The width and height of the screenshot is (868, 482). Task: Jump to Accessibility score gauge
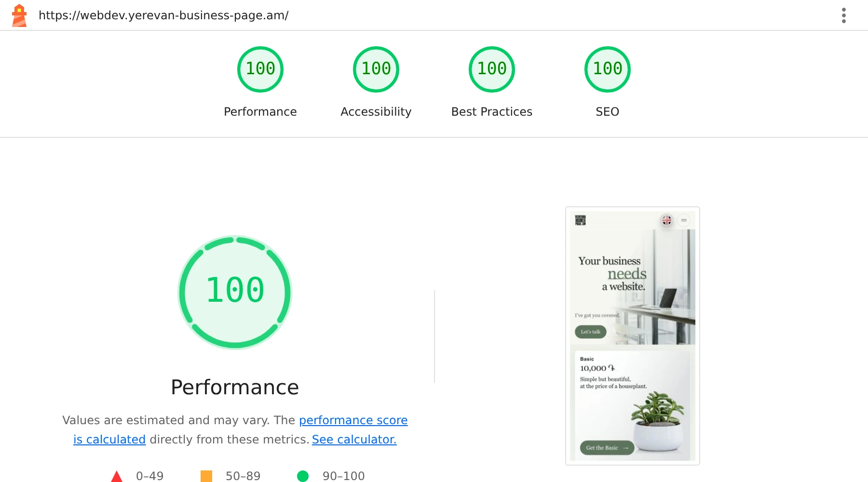[x=376, y=69]
